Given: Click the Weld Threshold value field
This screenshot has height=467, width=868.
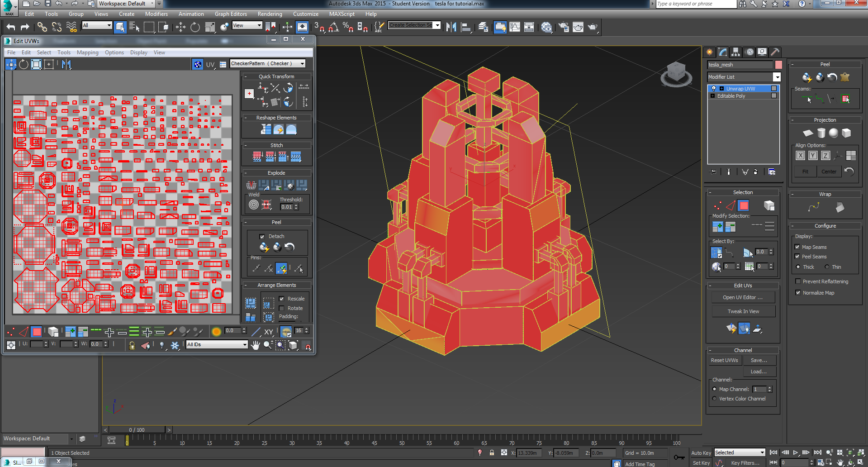Looking at the screenshot, I should 287,207.
